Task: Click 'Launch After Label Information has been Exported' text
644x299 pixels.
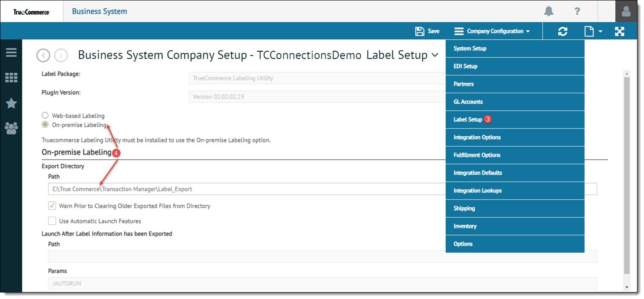Action: click(107, 234)
